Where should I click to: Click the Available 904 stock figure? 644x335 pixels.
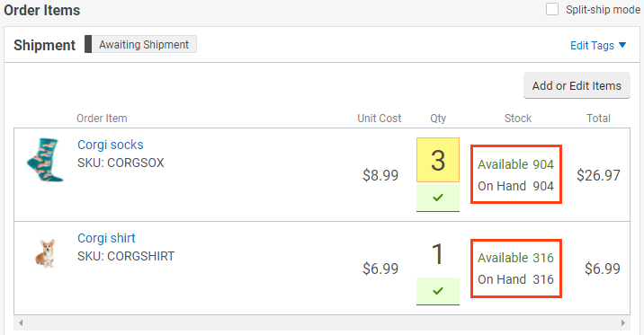pos(515,164)
